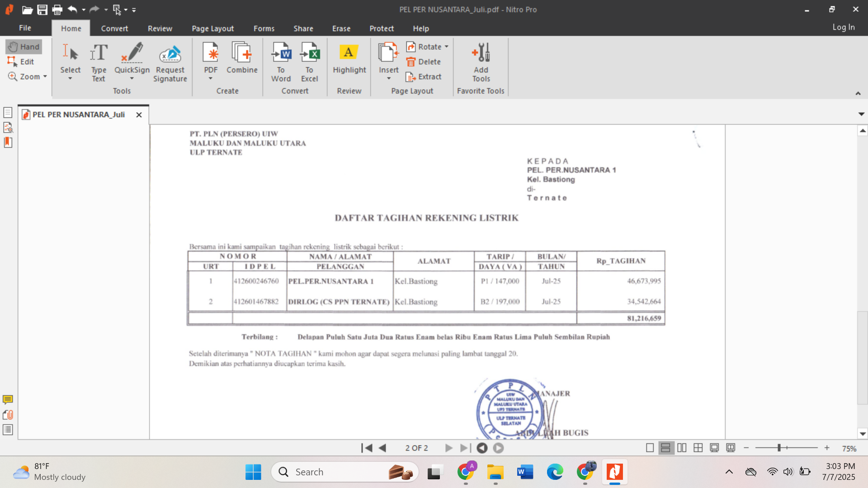Switch to the Protect tab
The height and width of the screenshot is (488, 868).
382,28
